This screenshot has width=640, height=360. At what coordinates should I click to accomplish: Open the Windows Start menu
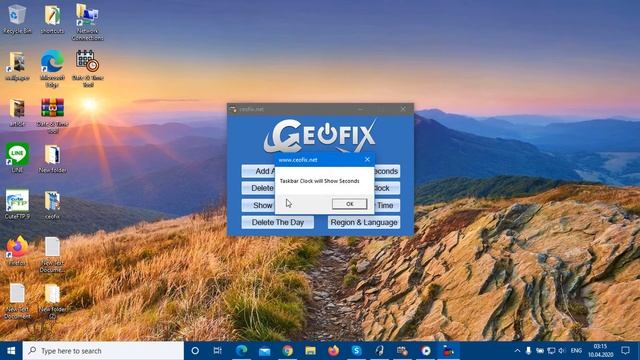pos(11,351)
